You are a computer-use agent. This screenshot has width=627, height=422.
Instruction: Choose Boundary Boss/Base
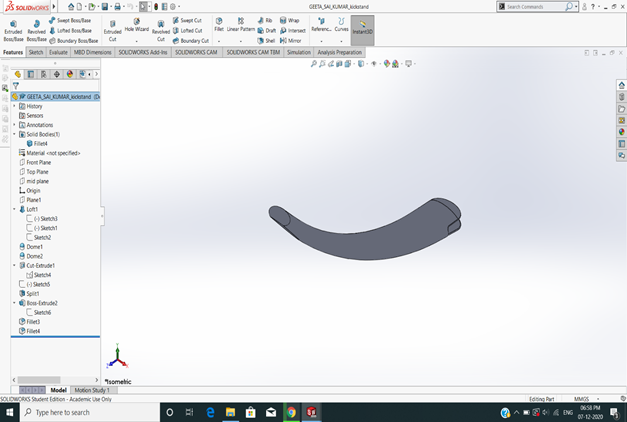pos(74,41)
